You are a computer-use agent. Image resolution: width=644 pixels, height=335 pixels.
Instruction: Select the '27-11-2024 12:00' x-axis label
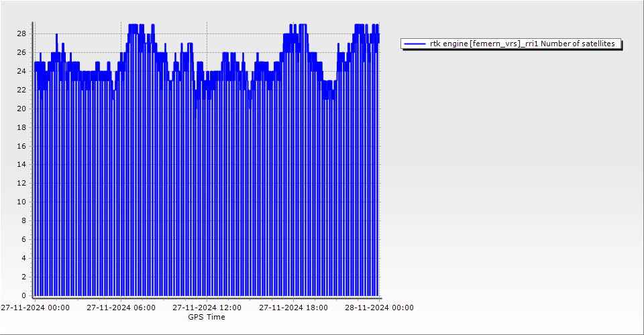coord(207,308)
